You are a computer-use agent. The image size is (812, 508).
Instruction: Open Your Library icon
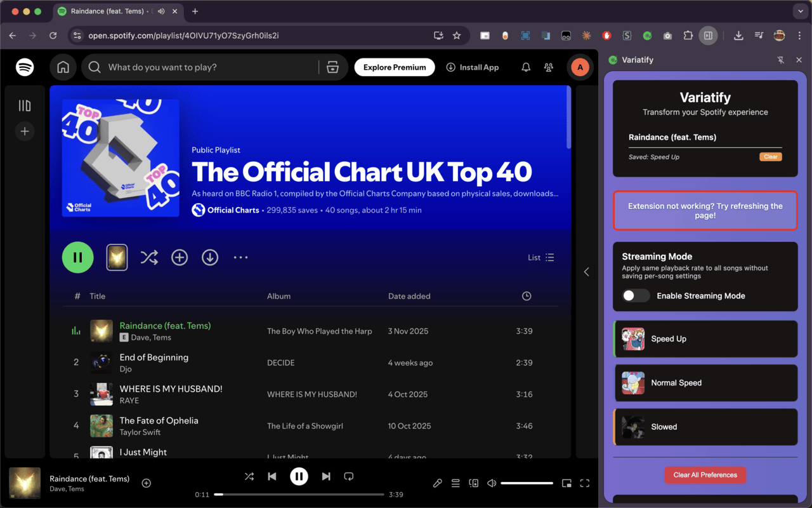click(x=25, y=105)
